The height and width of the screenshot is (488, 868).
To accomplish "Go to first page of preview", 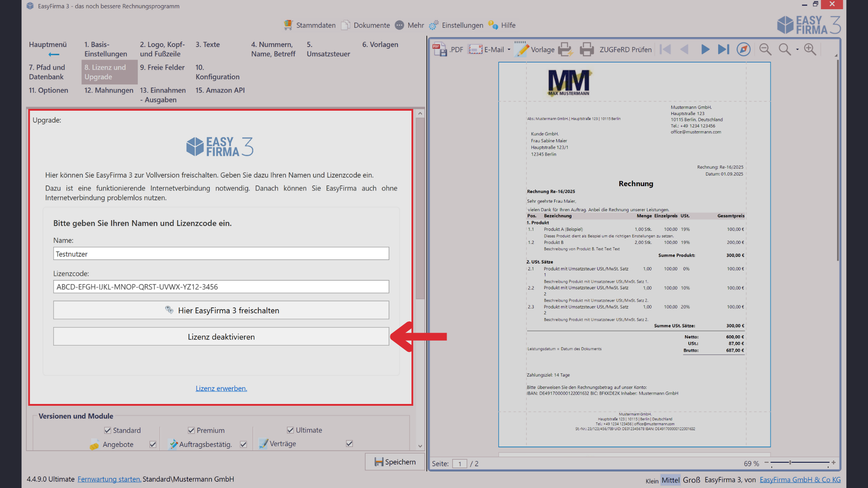I will (x=665, y=49).
